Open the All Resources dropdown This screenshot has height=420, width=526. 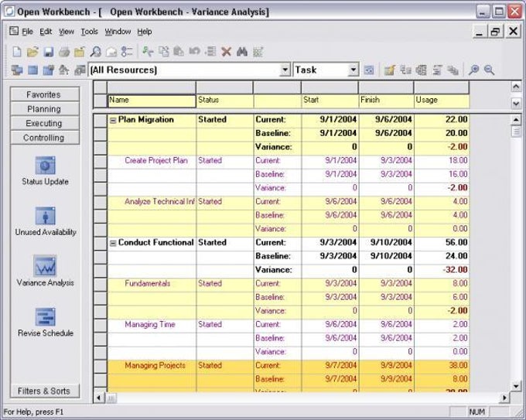(285, 70)
